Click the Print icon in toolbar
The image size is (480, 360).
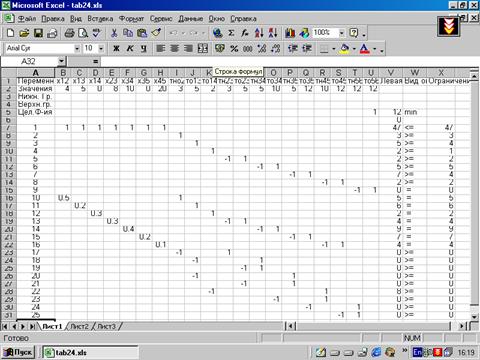coord(69,33)
